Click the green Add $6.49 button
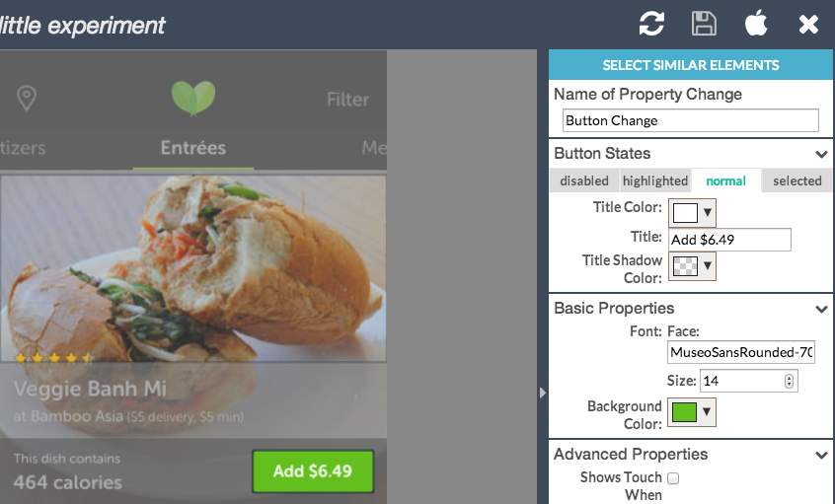 click(313, 471)
